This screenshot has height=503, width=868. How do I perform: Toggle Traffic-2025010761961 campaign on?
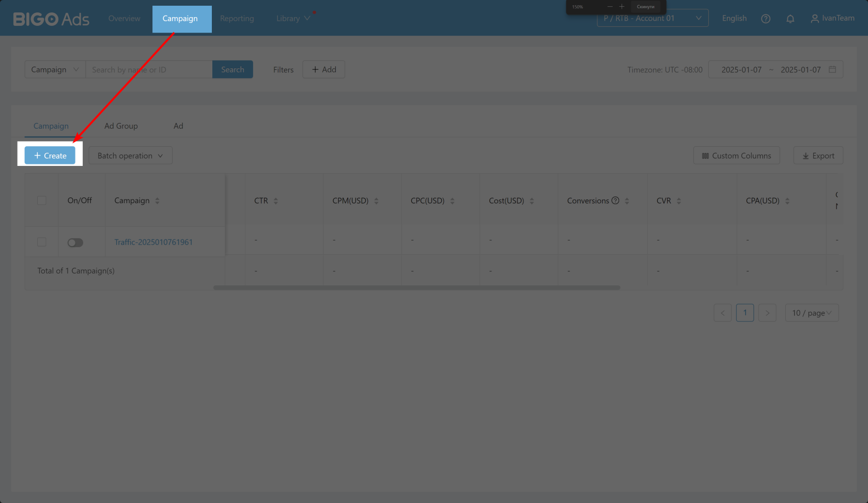pyautogui.click(x=75, y=242)
